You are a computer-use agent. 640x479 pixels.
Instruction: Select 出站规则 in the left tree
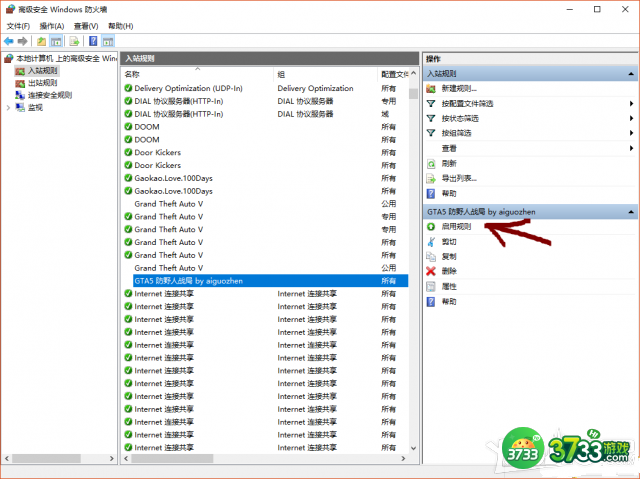pos(42,83)
